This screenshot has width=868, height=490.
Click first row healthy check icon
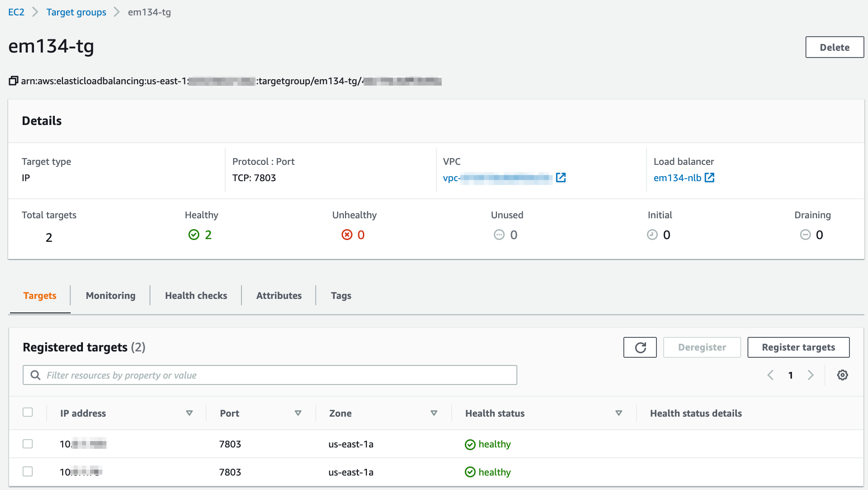470,445
